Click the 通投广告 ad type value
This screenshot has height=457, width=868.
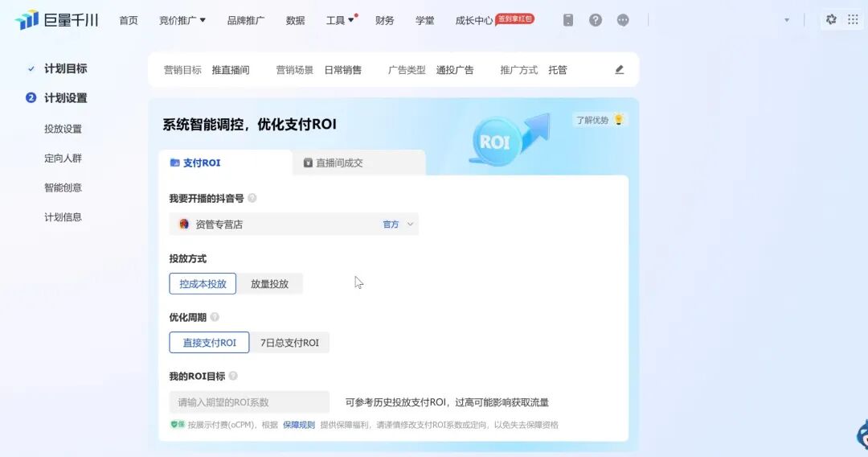454,70
